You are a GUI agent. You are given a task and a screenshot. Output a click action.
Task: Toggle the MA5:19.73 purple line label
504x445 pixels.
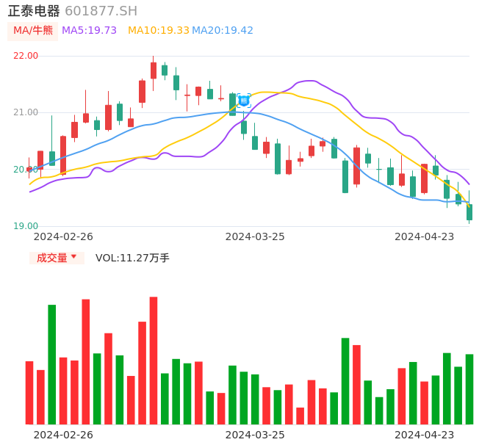pyautogui.click(x=90, y=31)
